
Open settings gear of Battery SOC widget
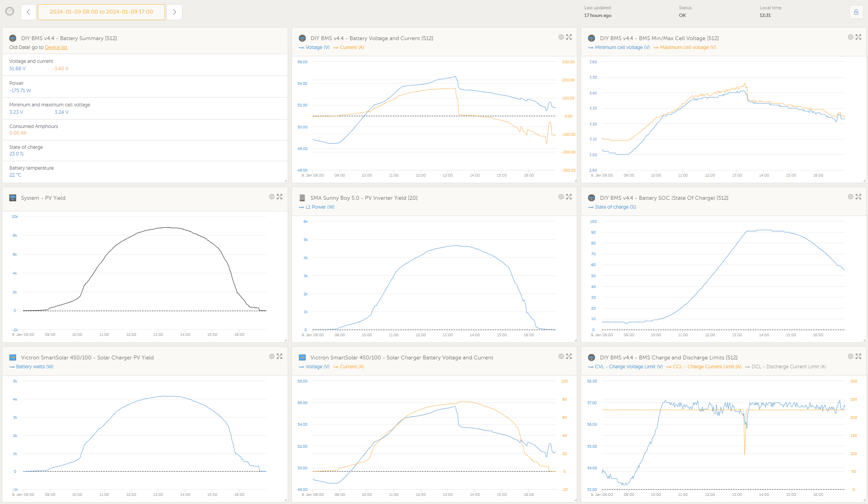850,197
